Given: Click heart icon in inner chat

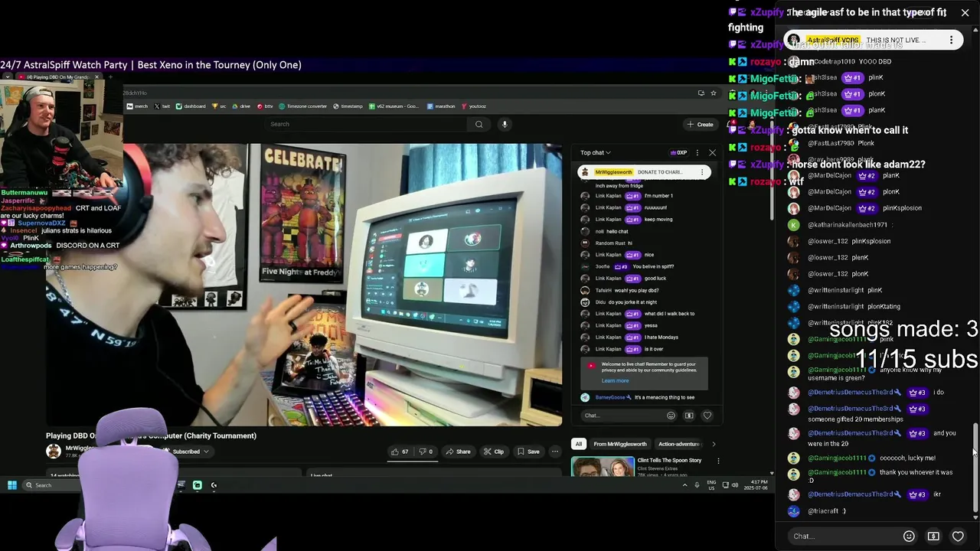Looking at the screenshot, I should [x=707, y=416].
